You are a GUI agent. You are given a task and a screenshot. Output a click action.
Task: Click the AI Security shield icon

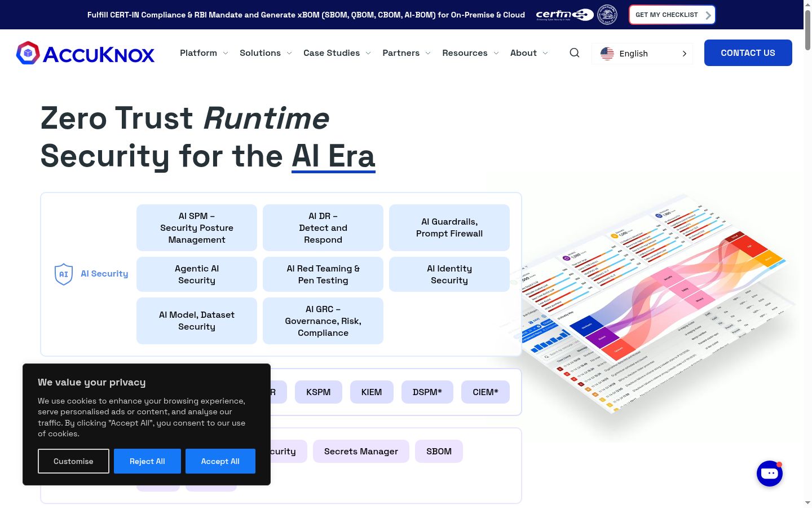(x=64, y=274)
